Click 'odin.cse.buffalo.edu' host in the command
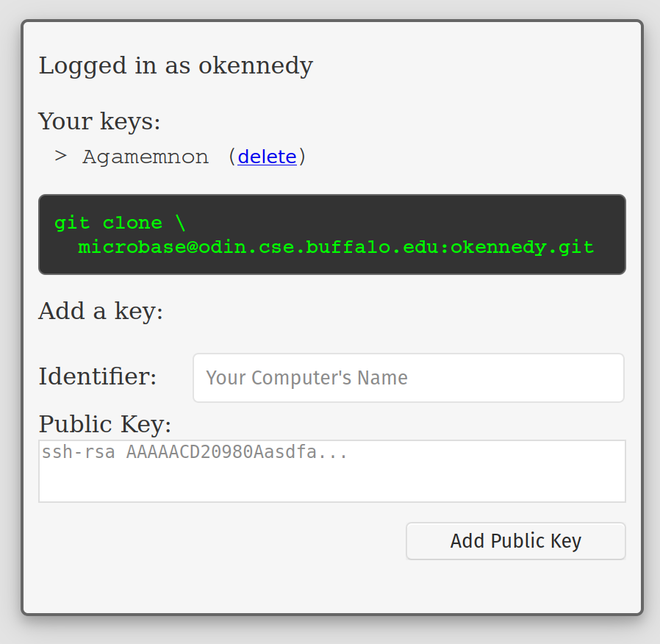This screenshot has width=660, height=644. tap(318, 247)
